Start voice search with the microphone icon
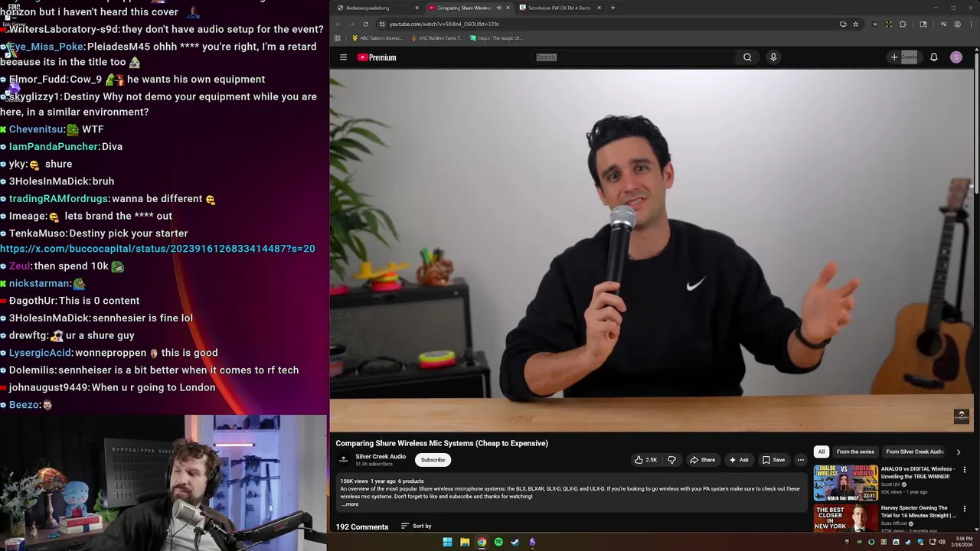 [773, 57]
